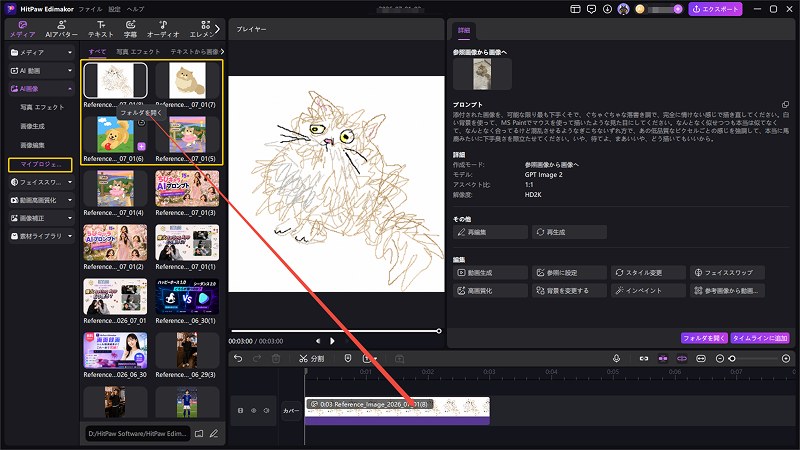Click the marker shield icon in timeline toolbar
Viewport: 800px width, 450px height.
[x=348, y=359]
